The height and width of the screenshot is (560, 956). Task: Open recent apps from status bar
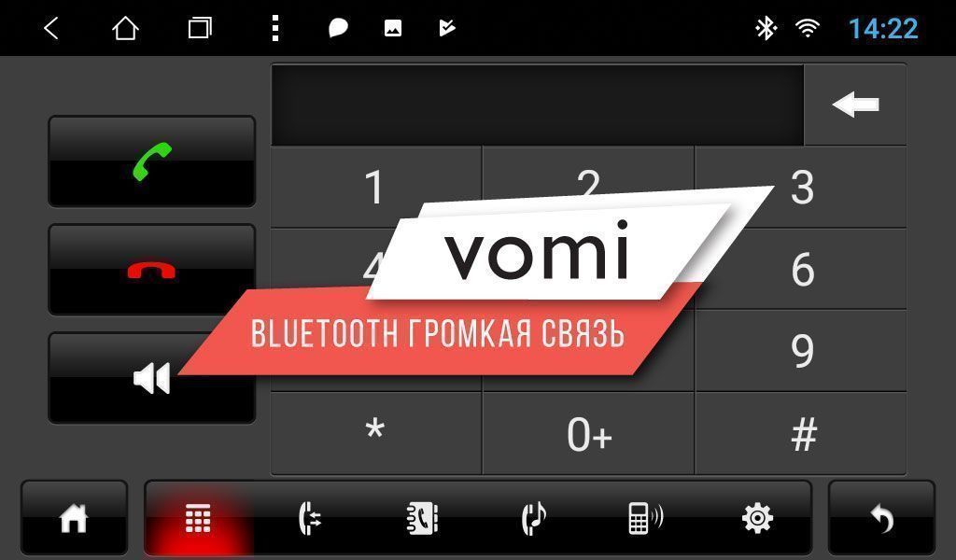pos(200,28)
